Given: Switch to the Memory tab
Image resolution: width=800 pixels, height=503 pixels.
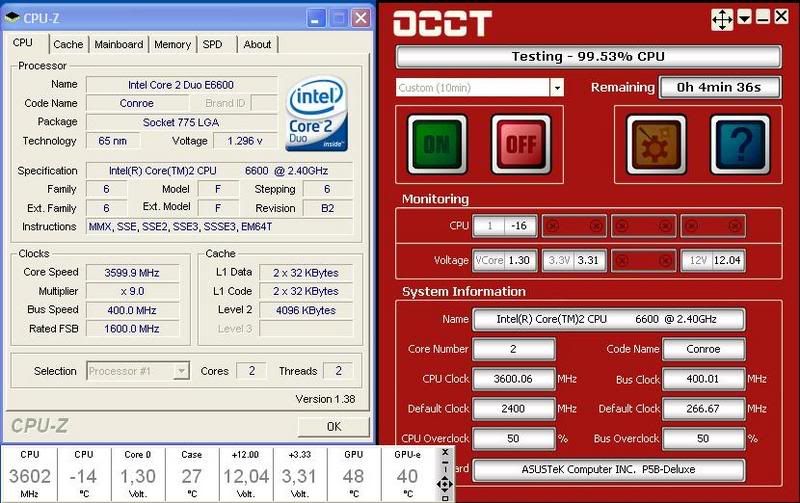Looking at the screenshot, I should pyautogui.click(x=172, y=44).
